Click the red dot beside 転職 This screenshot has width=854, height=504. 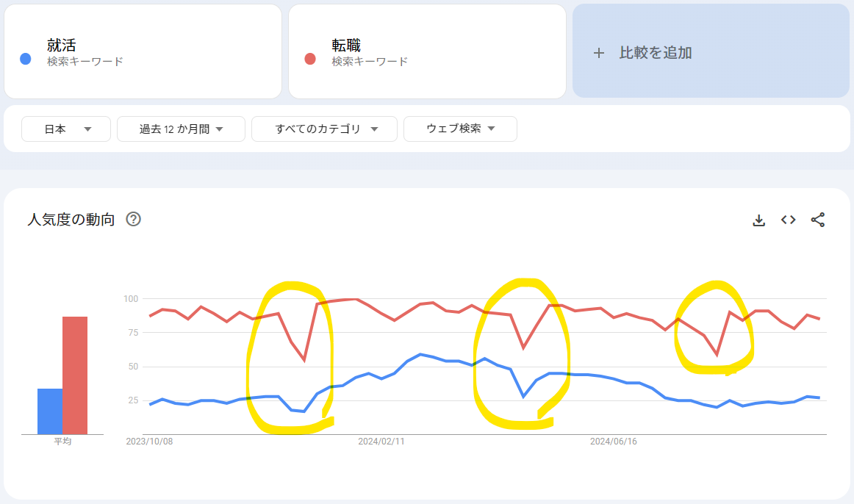(310, 59)
